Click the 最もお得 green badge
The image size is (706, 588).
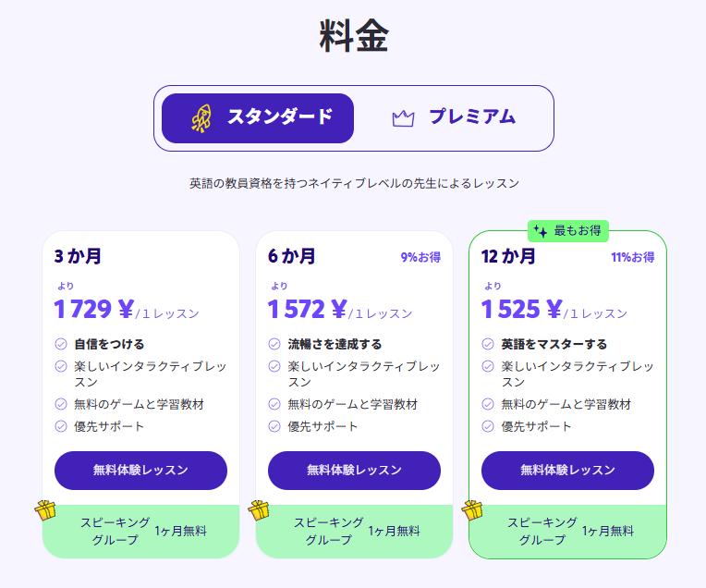click(568, 231)
